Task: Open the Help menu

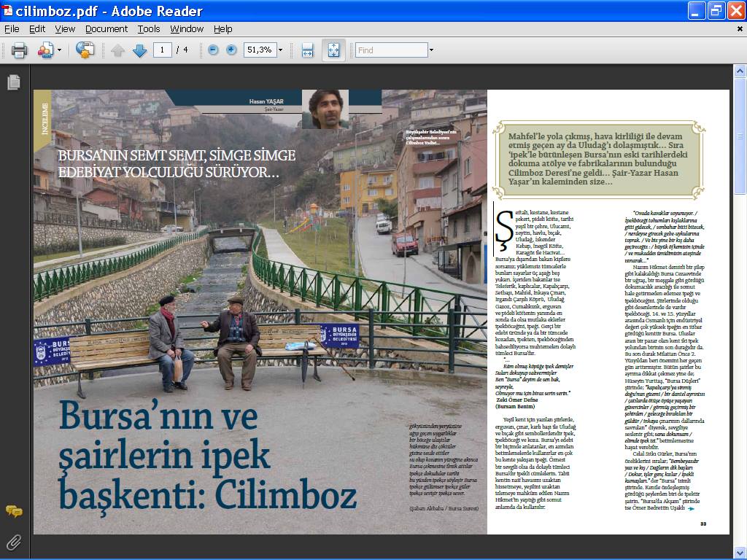Action: pos(222,29)
